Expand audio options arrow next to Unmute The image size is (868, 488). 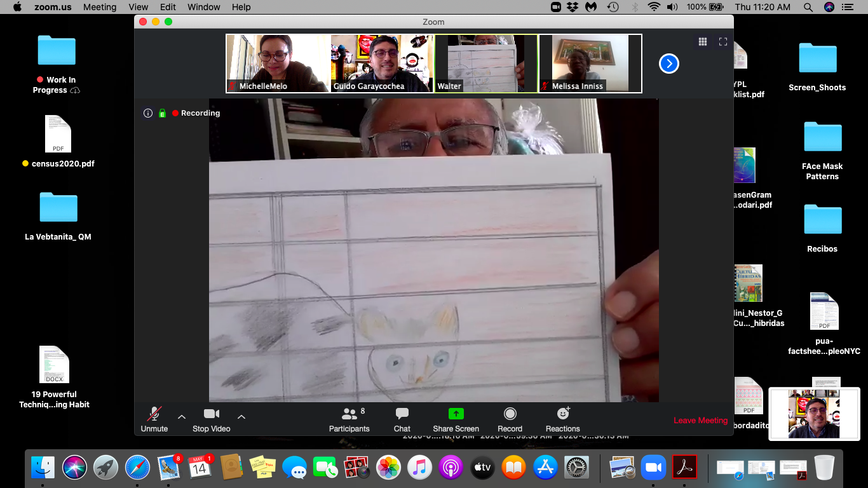tap(182, 417)
